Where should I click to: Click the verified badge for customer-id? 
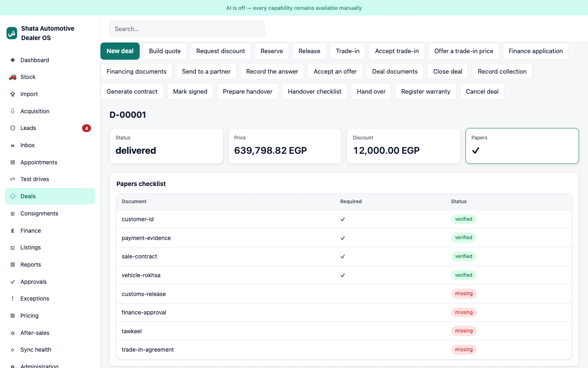coord(463,219)
